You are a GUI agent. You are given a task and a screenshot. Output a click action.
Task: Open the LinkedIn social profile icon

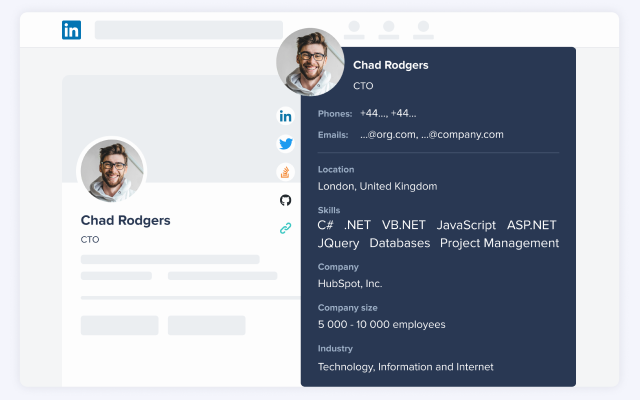click(286, 116)
